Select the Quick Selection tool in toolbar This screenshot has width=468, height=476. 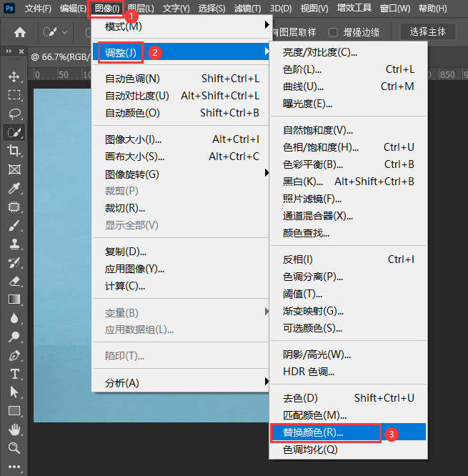(x=14, y=132)
